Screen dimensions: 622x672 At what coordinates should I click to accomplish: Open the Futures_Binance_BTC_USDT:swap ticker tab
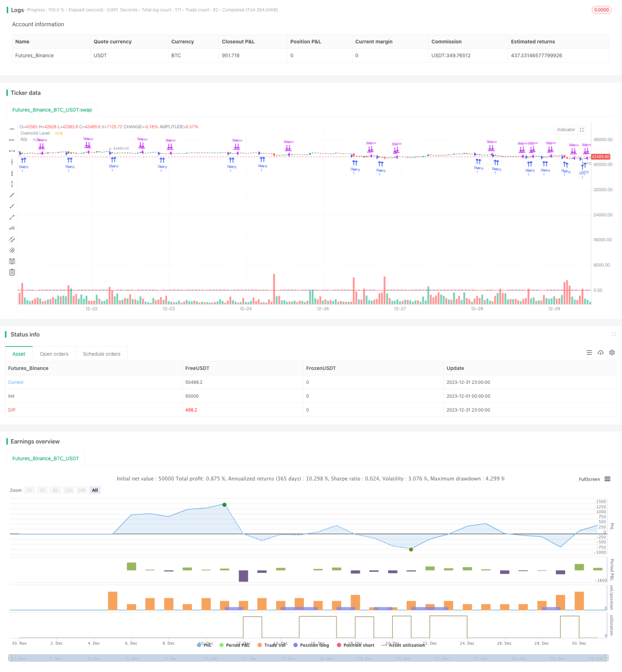coord(52,110)
